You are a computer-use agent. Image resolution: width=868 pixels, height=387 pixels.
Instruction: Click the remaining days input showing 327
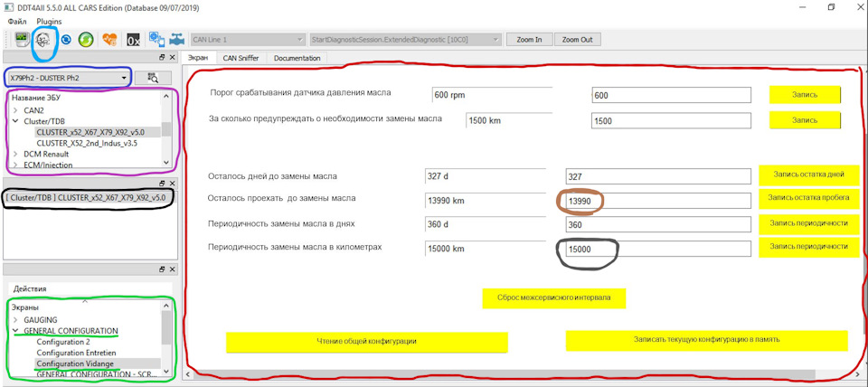click(658, 176)
